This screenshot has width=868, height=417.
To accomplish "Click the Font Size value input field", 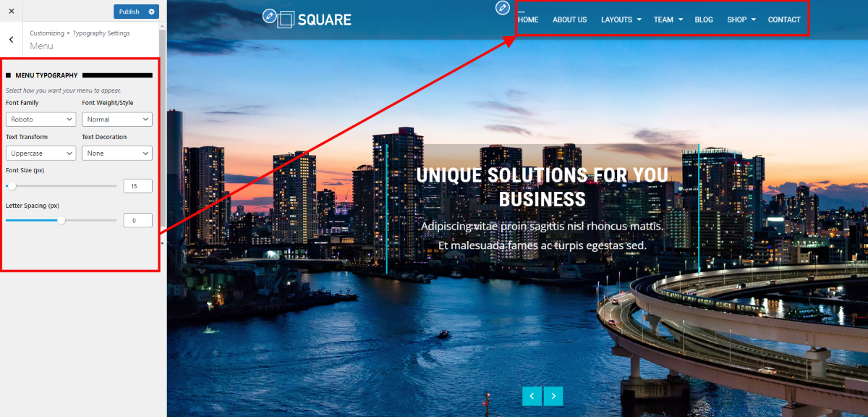I will 137,186.
